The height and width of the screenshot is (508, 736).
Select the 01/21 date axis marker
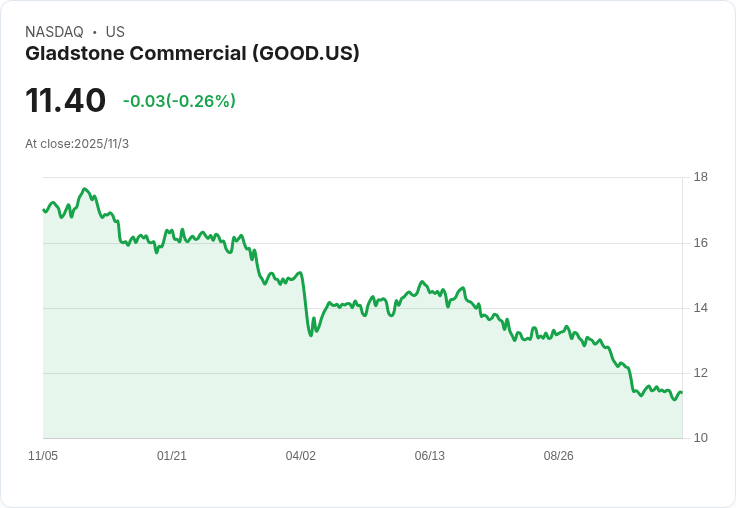click(172, 456)
